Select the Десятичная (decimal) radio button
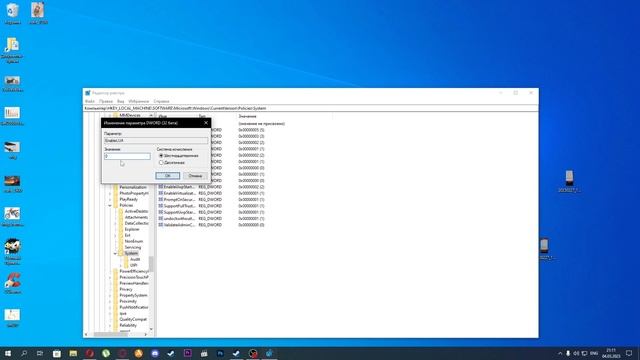 tap(161, 162)
